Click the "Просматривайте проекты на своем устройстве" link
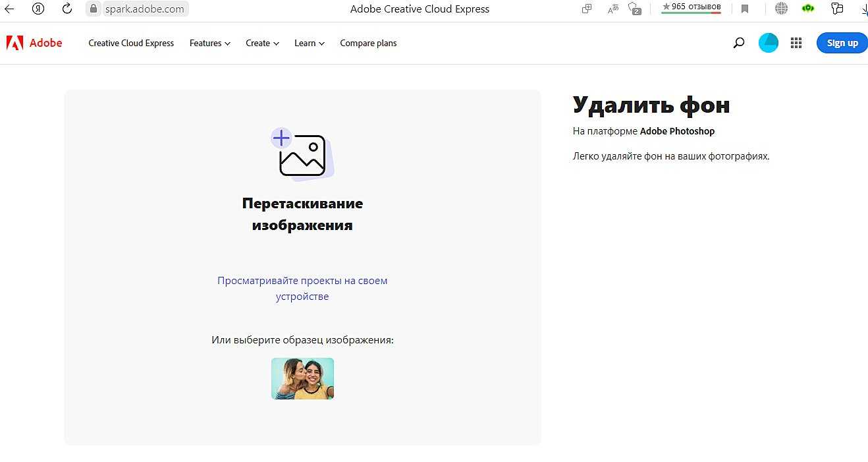The width and height of the screenshot is (868, 462). [302, 288]
